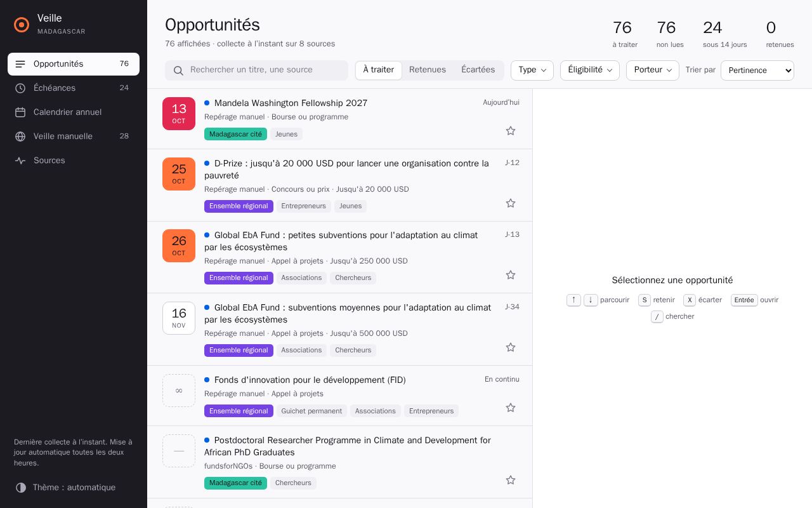Expand the Éligibilité filter dropdown
The width and height of the screenshot is (812, 508).
[x=590, y=70]
